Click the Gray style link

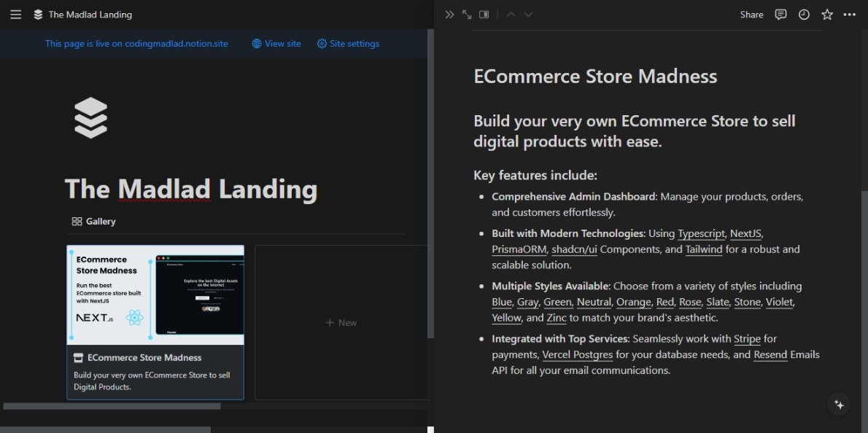(527, 302)
